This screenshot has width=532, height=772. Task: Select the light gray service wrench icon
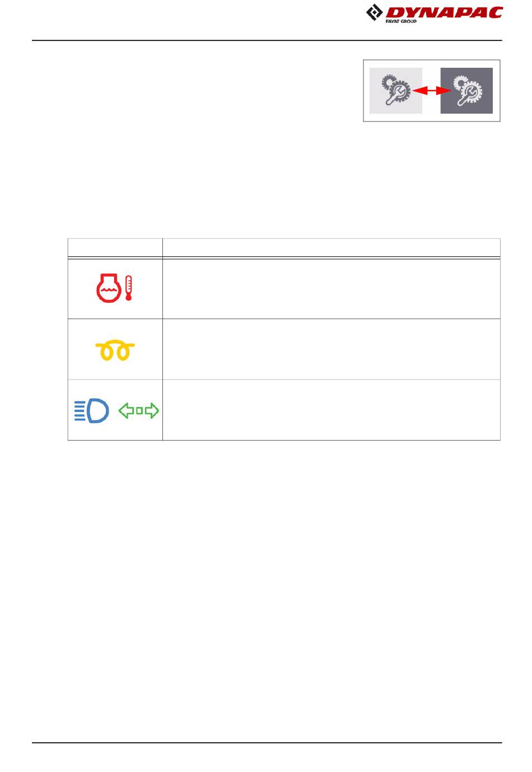(396, 91)
